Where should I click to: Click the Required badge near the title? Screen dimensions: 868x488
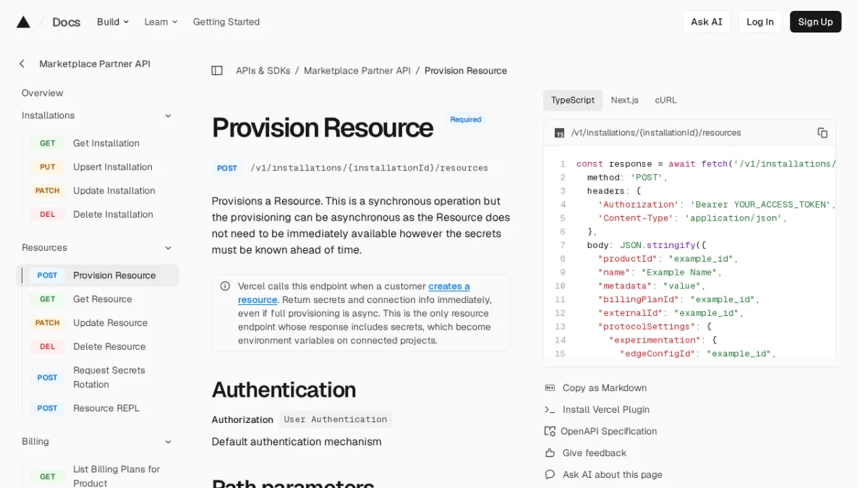click(466, 120)
